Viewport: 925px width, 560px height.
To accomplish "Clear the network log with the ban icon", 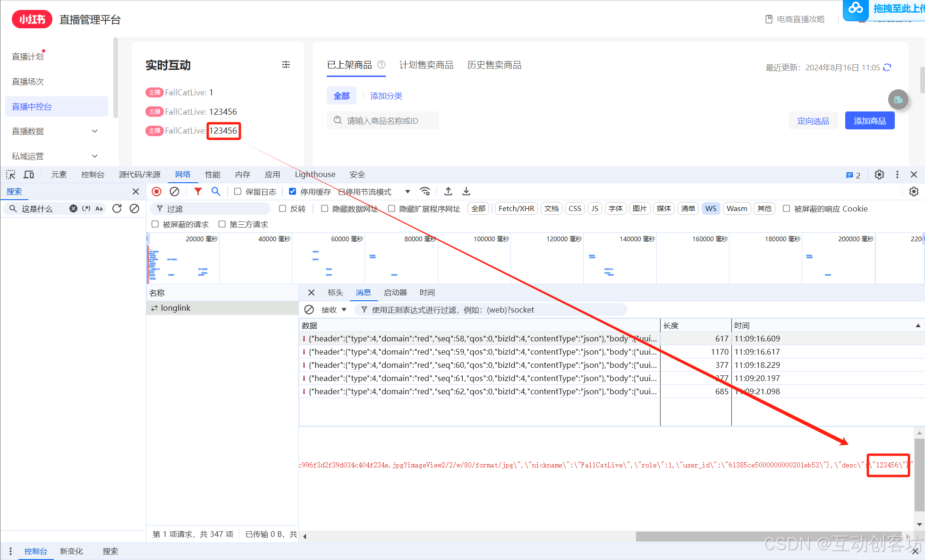I will click(174, 191).
